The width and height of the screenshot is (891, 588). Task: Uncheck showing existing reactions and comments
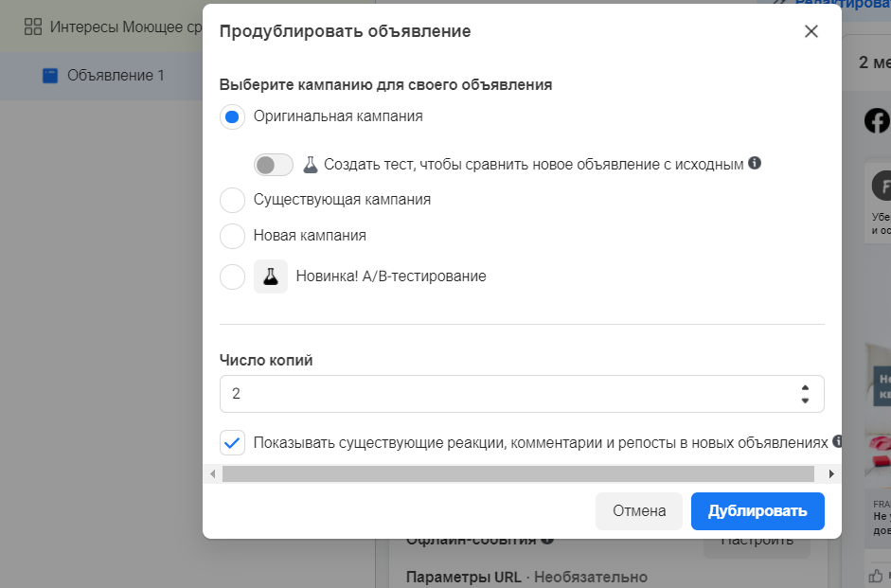click(x=232, y=441)
